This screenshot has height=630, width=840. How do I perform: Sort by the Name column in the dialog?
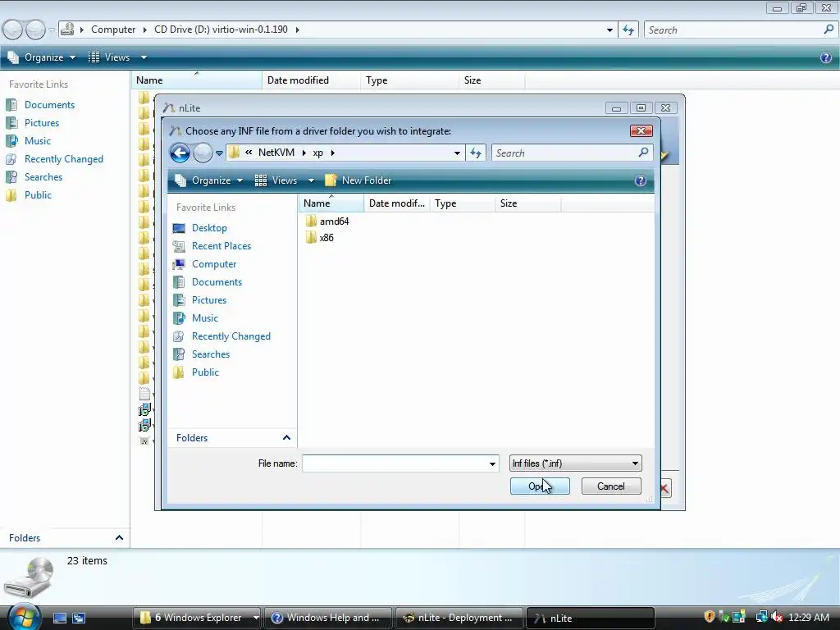click(x=331, y=203)
